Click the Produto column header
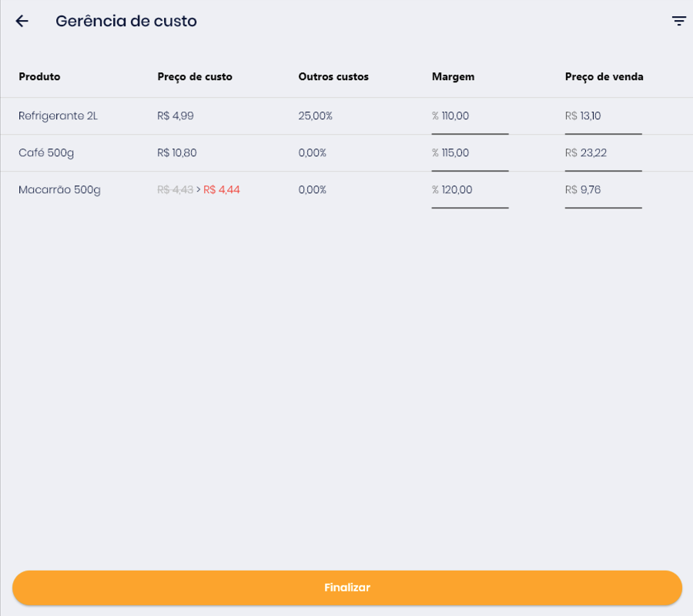 point(39,77)
